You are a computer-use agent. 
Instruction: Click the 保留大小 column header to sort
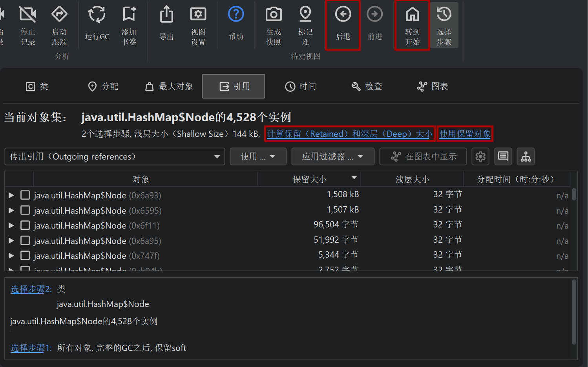click(x=309, y=179)
